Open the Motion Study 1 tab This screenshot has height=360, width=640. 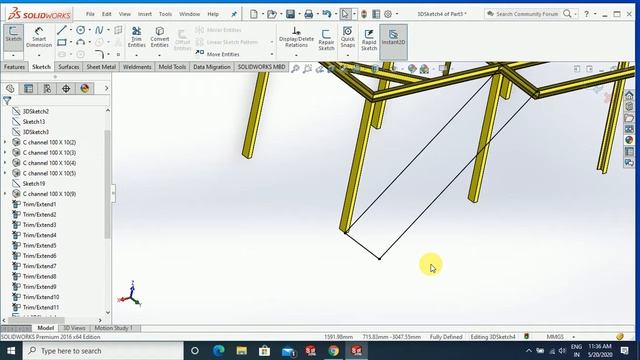(x=113, y=328)
